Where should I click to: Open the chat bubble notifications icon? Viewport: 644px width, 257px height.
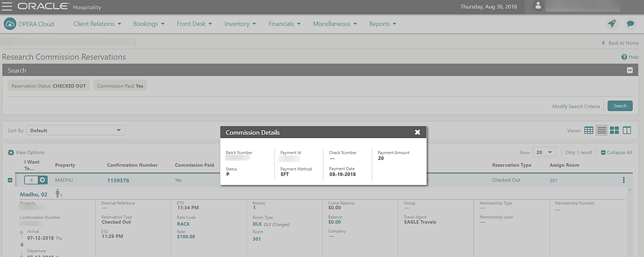(x=631, y=24)
